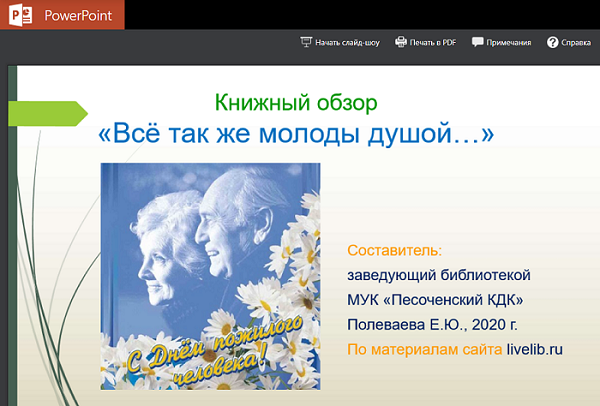Click the slide show screen icon

pos(306,42)
